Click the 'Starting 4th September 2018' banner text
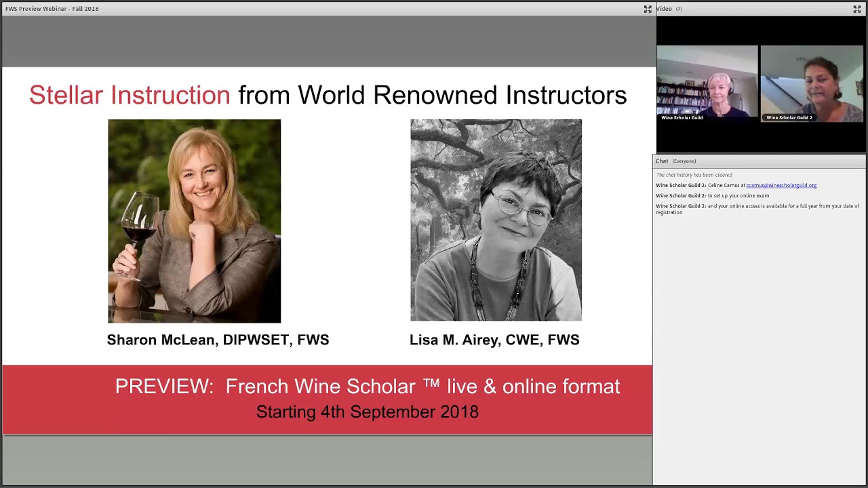 pyautogui.click(x=367, y=412)
